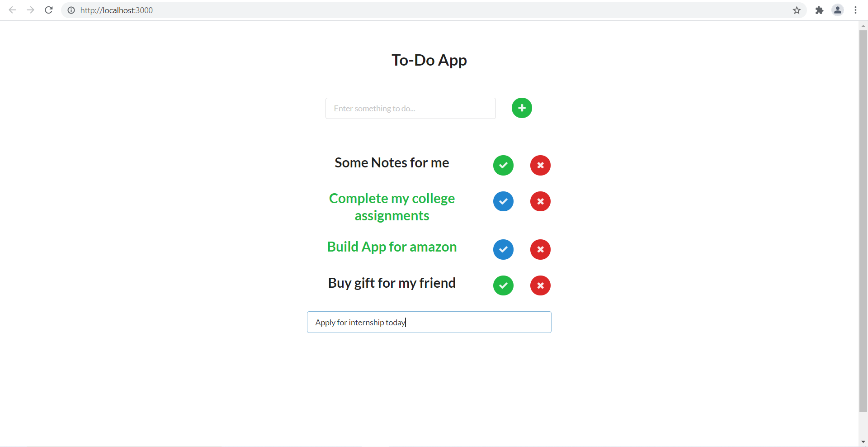Toggle completion of 'Build App for amazon'
The width and height of the screenshot is (868, 447).
coord(503,249)
